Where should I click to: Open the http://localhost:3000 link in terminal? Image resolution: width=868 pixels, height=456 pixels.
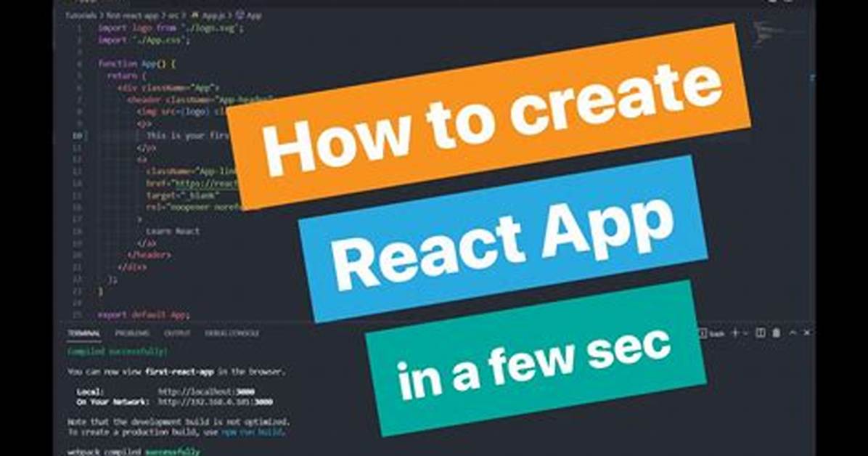[x=207, y=391]
